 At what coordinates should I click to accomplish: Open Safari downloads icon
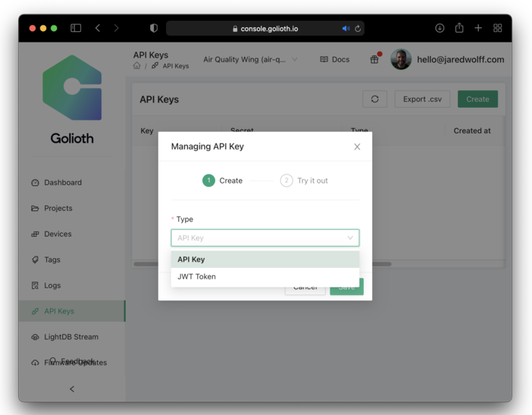click(x=440, y=28)
